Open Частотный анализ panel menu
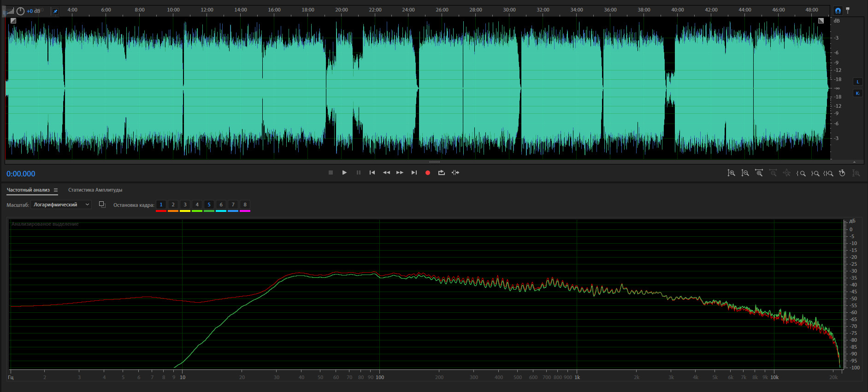 pos(56,190)
